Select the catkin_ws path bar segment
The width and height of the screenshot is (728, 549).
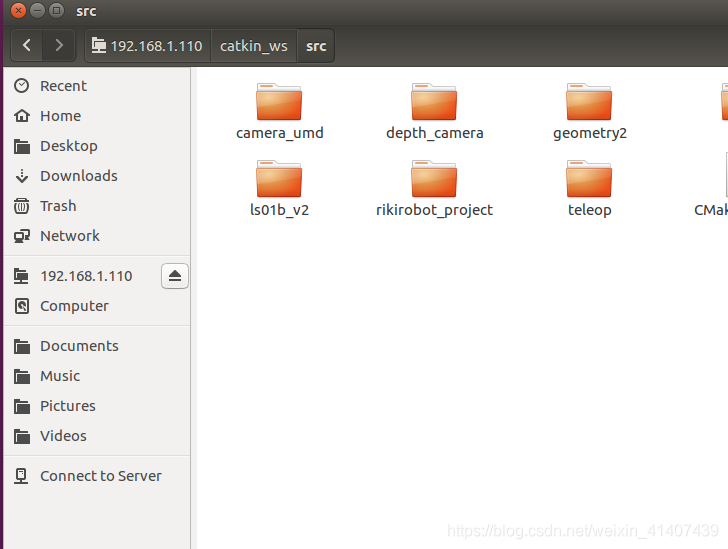[254, 46]
